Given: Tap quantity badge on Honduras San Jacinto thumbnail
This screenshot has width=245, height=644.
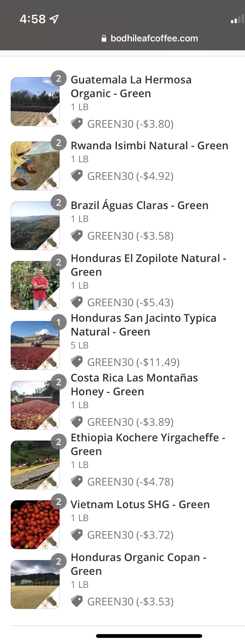Looking at the screenshot, I should click(59, 322).
